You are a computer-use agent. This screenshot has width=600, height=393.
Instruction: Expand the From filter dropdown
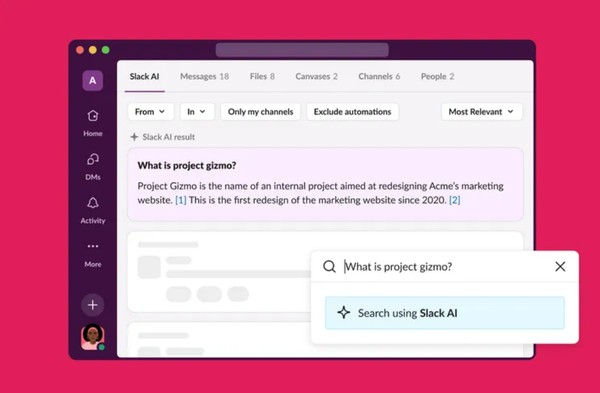pos(150,112)
